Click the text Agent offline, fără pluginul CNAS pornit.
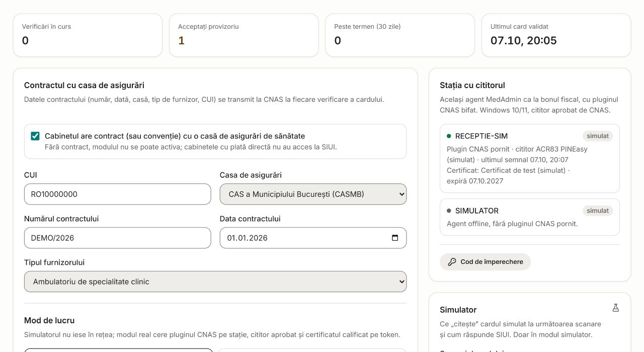 [512, 224]
